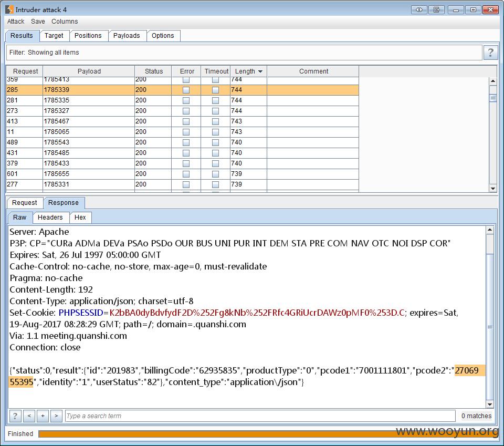Image resolution: width=504 pixels, height=446 pixels.
Task: Switch to the Payloads tab
Action: [x=127, y=36]
